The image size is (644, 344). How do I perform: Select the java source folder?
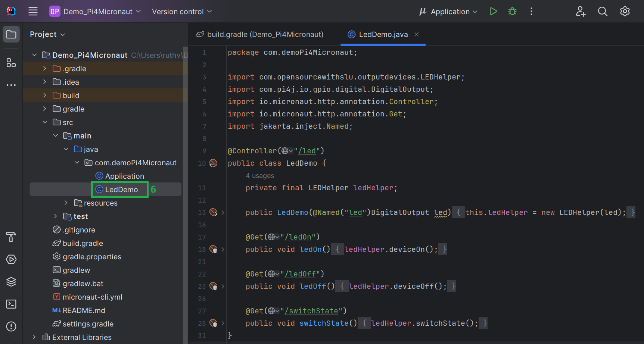click(86, 149)
